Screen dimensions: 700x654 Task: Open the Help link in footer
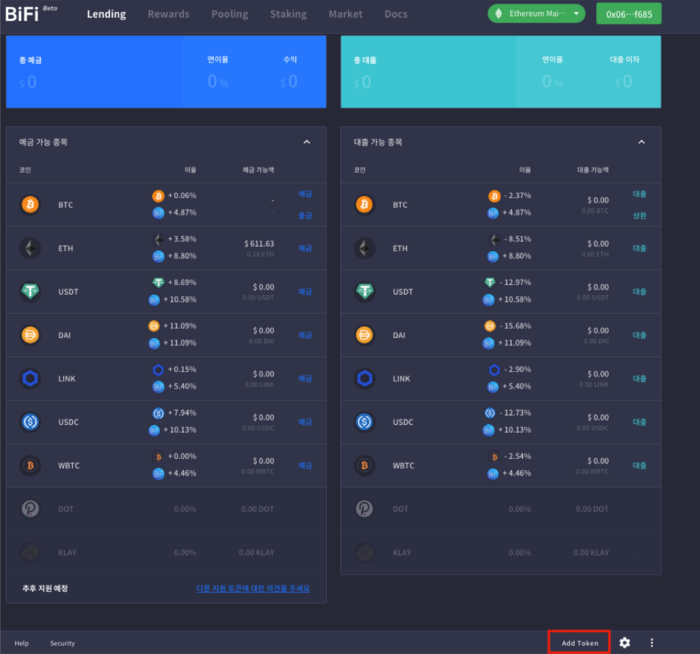21,643
